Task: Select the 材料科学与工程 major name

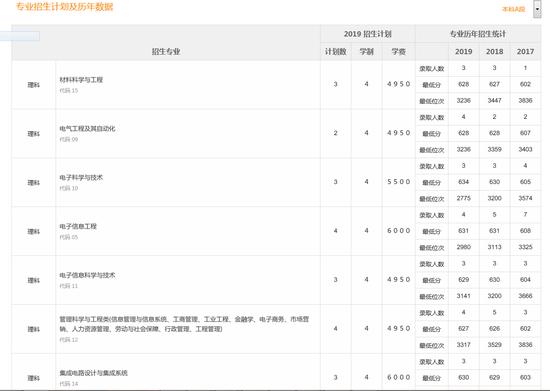Action: point(81,80)
